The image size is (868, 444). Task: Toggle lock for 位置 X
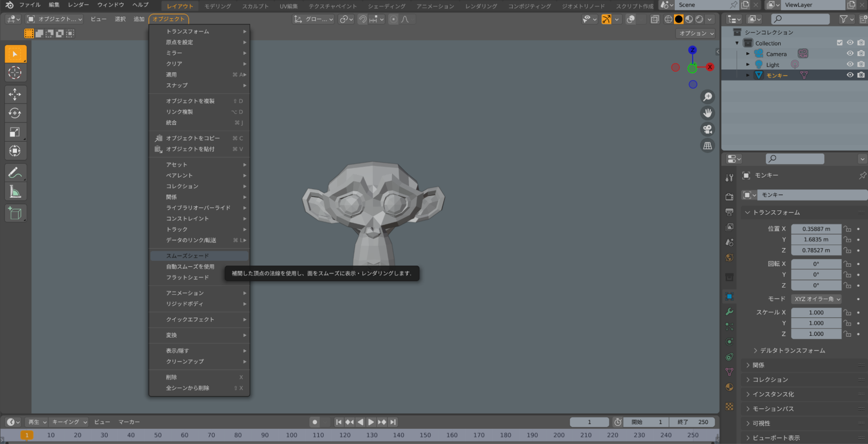[x=847, y=229]
